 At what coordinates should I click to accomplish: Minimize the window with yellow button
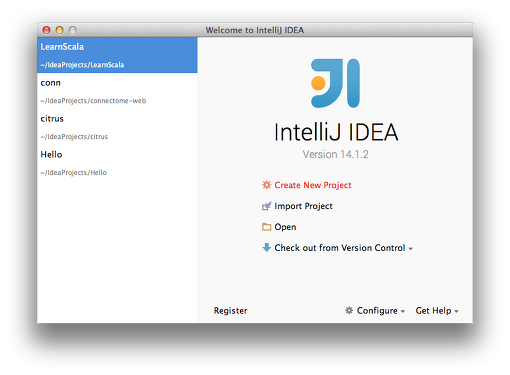click(x=59, y=30)
